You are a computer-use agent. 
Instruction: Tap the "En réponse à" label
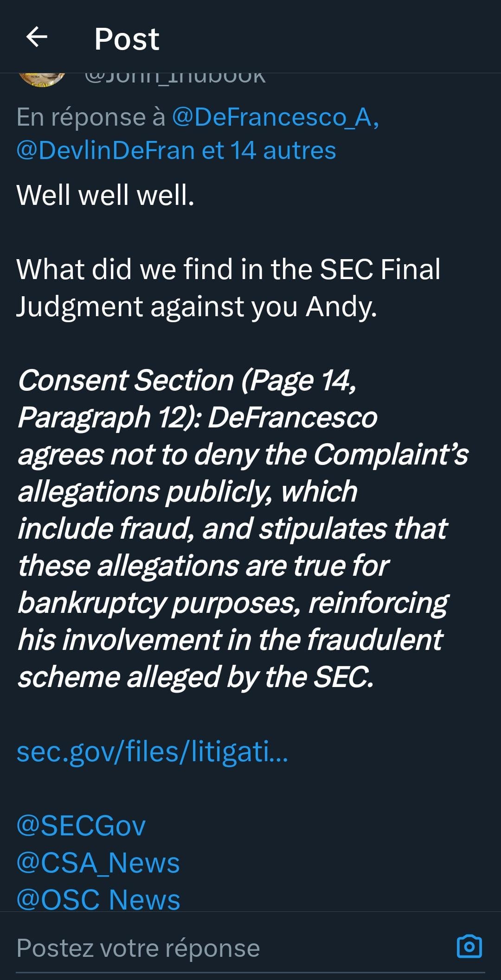[91, 117]
